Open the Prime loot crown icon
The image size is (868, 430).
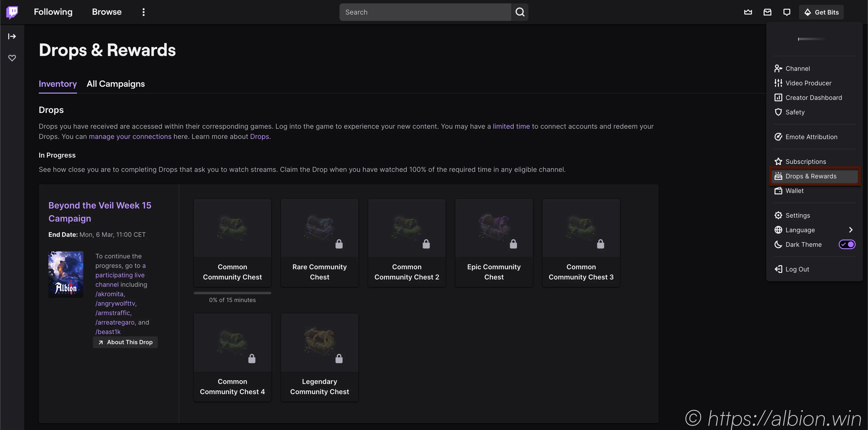pos(748,12)
